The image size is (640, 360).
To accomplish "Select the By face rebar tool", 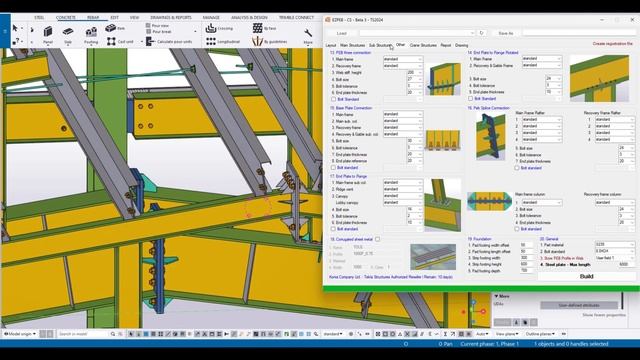I will [x=264, y=28].
